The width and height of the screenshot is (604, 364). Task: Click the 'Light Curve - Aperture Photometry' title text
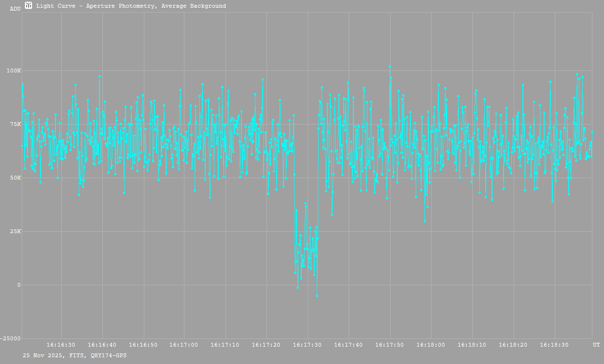coord(131,6)
